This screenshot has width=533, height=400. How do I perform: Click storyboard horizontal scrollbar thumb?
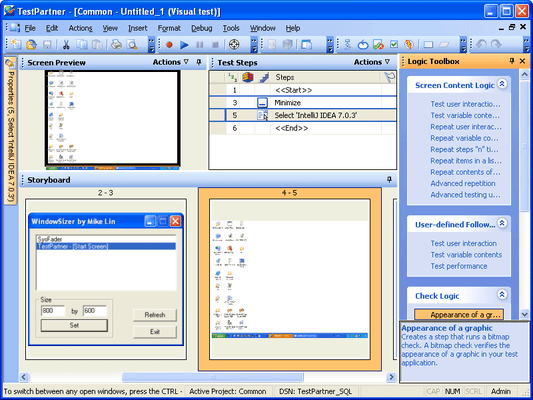(212, 377)
